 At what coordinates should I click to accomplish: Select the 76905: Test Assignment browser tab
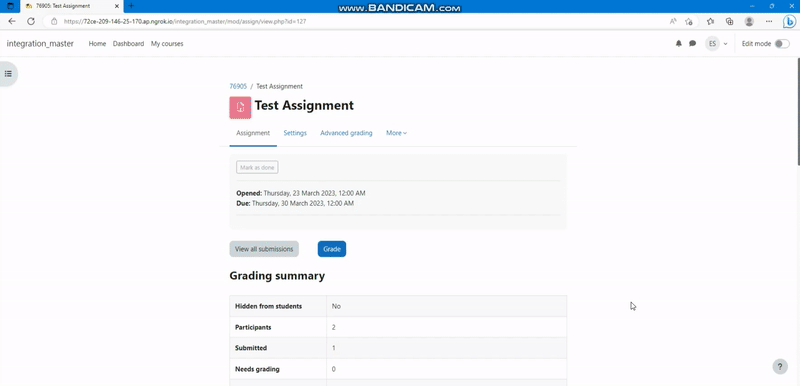pos(71,6)
